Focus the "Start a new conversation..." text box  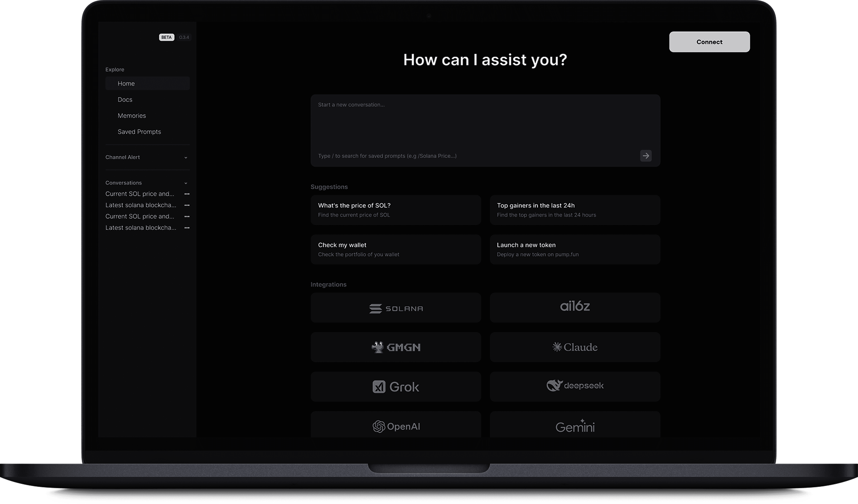tap(485, 131)
